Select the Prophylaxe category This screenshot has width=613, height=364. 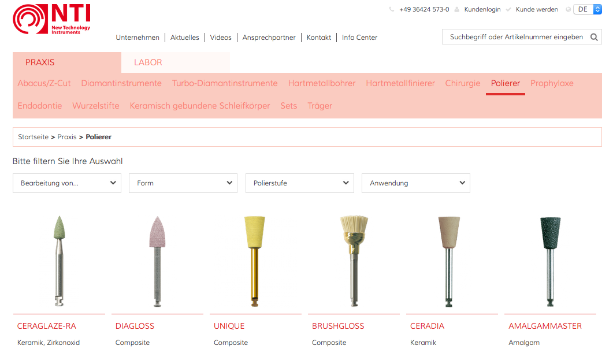coord(552,83)
